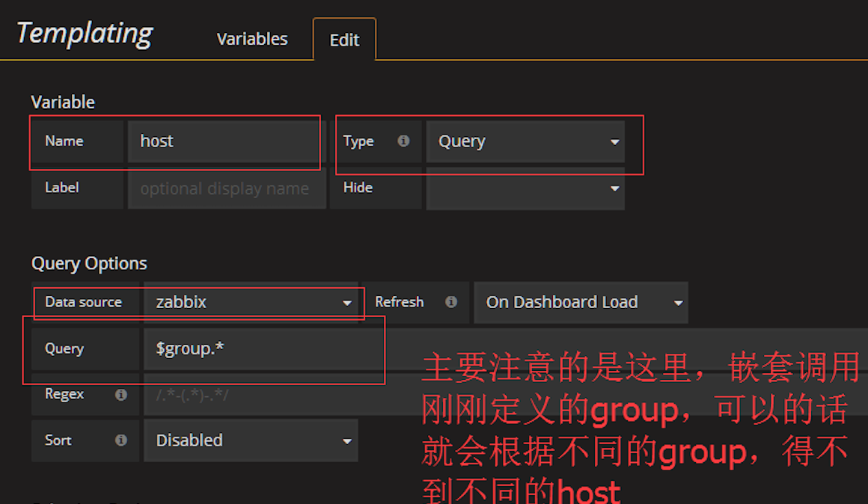Click the Variable section heading
The height and width of the screenshot is (504, 868).
[x=63, y=102]
